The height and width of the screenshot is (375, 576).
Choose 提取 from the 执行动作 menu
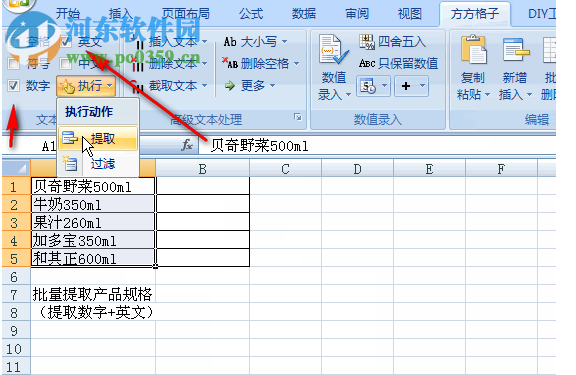98,138
